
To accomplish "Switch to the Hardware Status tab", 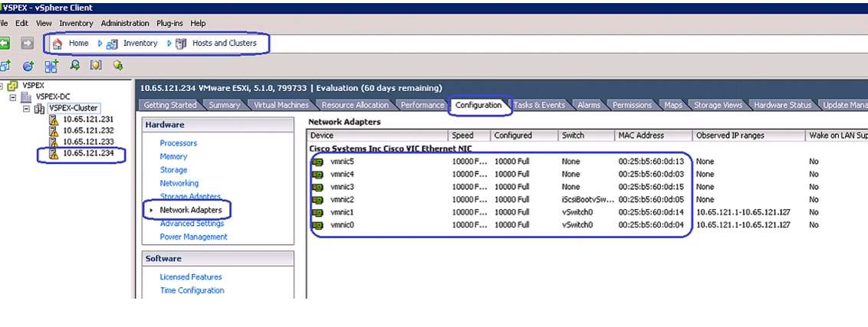I will tap(783, 105).
